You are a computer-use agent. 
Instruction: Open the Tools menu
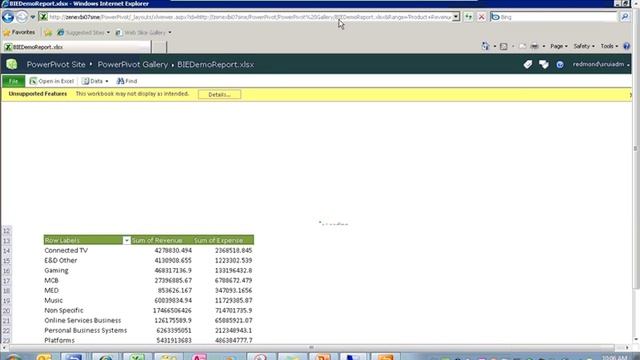pyautogui.click(x=609, y=46)
